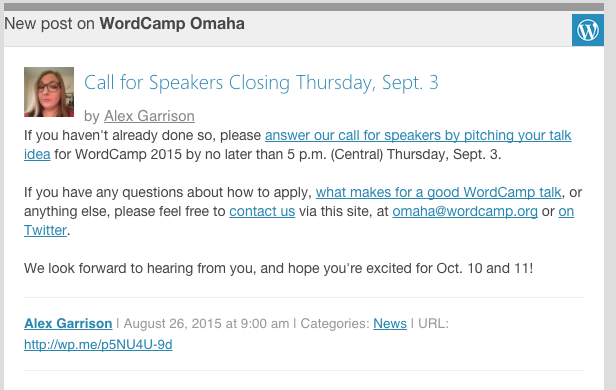Follow the wp.me/p5NU4U-9d short URL

[x=98, y=344]
